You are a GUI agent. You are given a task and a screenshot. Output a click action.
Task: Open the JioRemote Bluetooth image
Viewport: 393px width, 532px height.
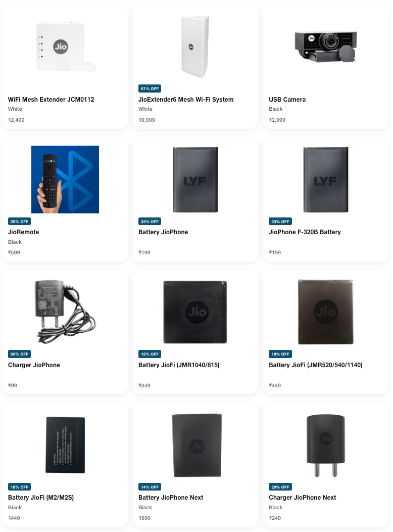pyautogui.click(x=65, y=180)
